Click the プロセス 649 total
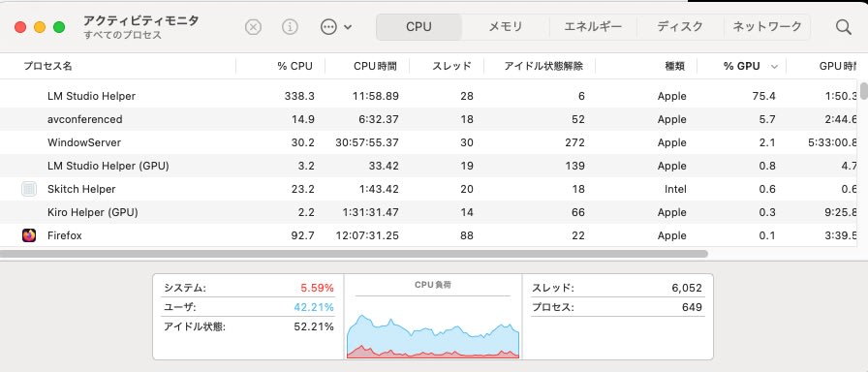The image size is (868, 372). coord(692,307)
